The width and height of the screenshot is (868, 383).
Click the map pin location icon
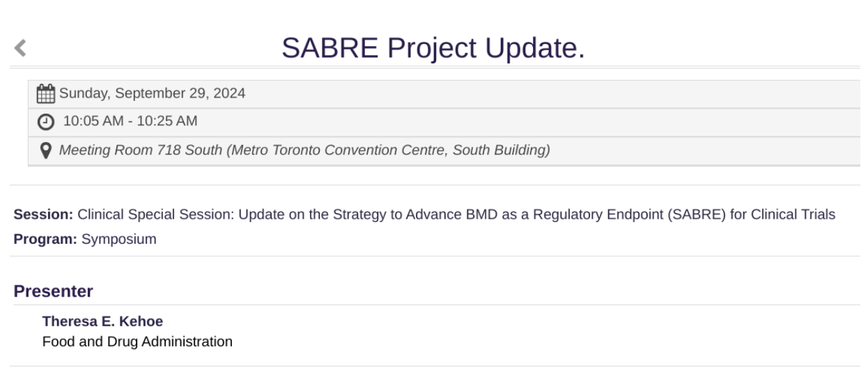tap(46, 150)
